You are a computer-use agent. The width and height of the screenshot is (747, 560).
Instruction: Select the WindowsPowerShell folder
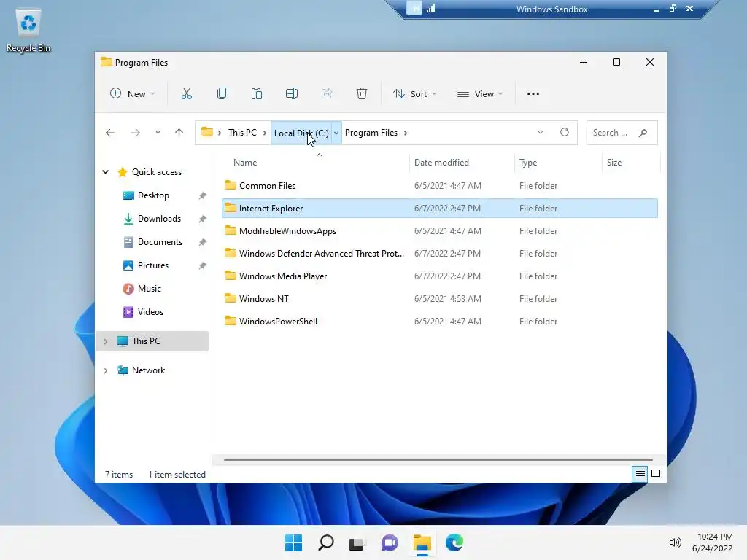440,322
